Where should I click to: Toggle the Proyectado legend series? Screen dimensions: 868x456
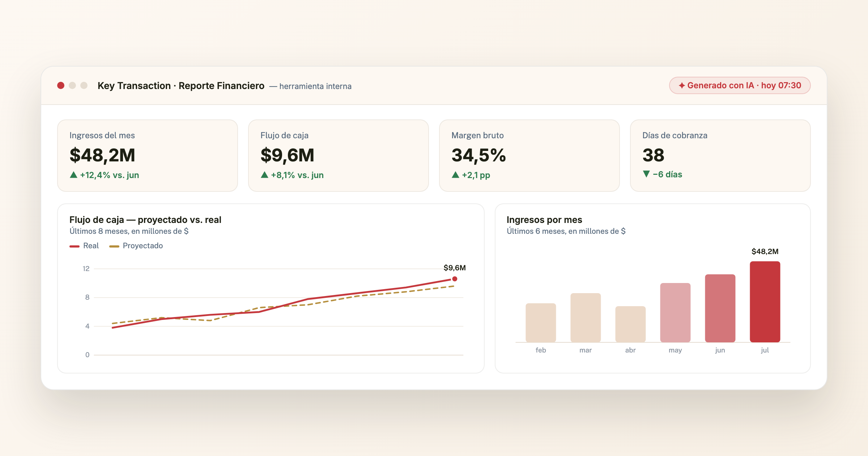tap(136, 246)
